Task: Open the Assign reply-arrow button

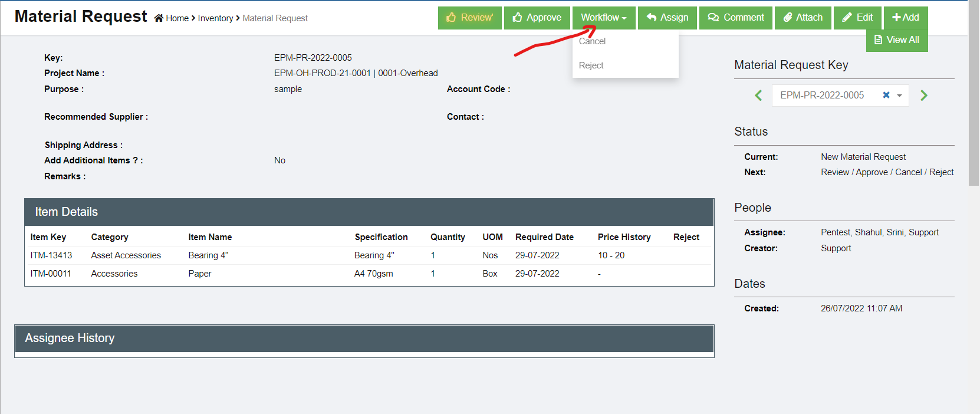Action: tap(667, 18)
